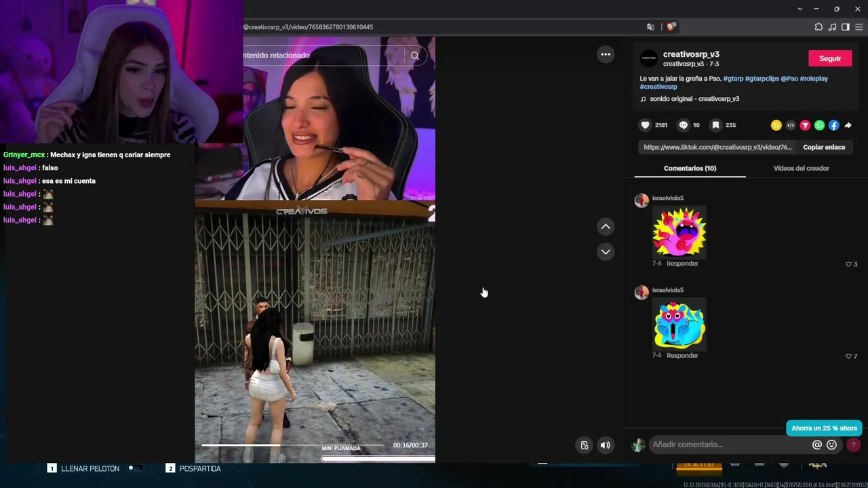Click the translate page icon

(651, 27)
